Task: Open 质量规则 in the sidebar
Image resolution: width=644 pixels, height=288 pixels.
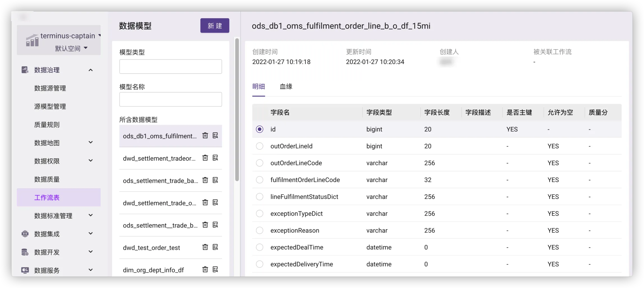Action: 47,125
